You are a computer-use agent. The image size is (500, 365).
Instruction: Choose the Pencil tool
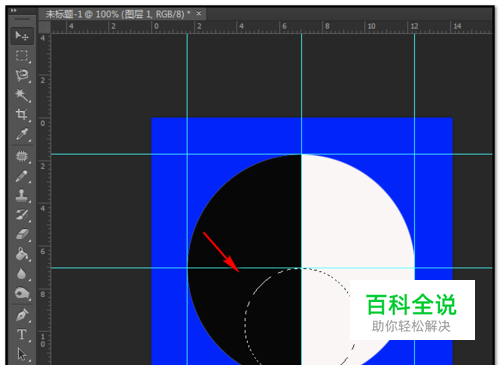point(22,176)
